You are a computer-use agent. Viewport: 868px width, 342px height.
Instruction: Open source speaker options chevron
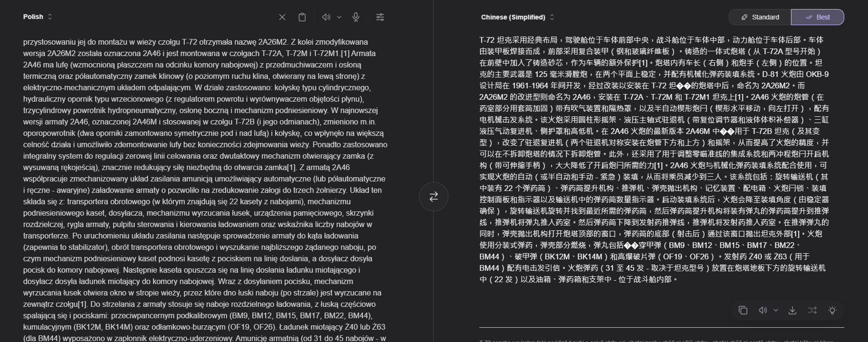tap(339, 17)
